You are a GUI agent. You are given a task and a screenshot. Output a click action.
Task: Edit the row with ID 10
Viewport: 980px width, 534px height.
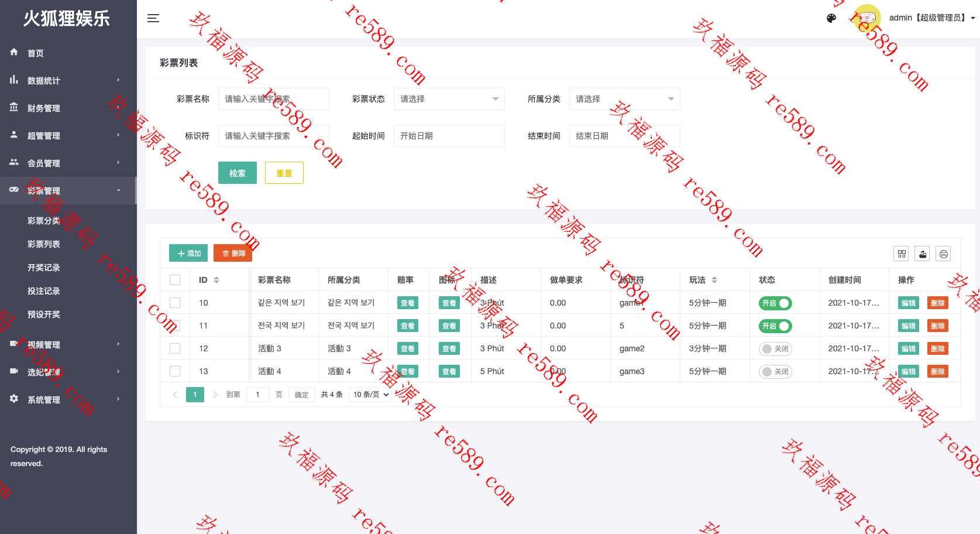(x=909, y=303)
